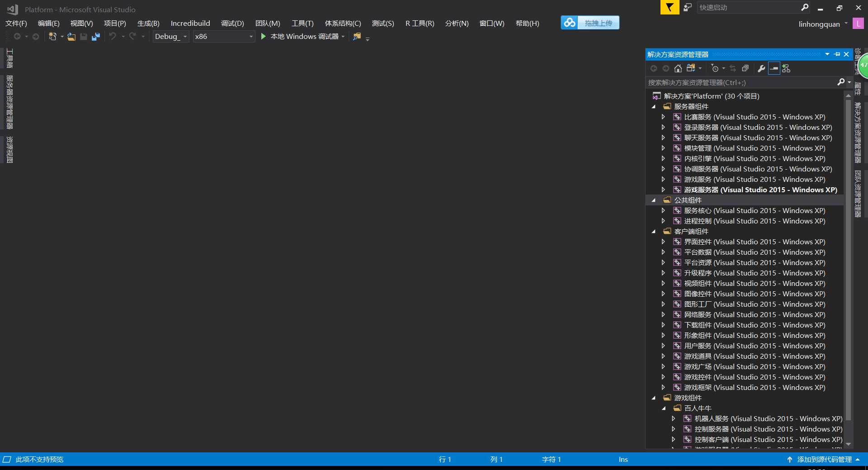Select the 游戏广场 project

(755, 366)
